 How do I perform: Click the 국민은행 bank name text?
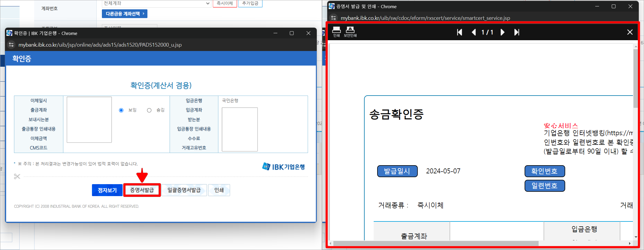click(x=230, y=101)
